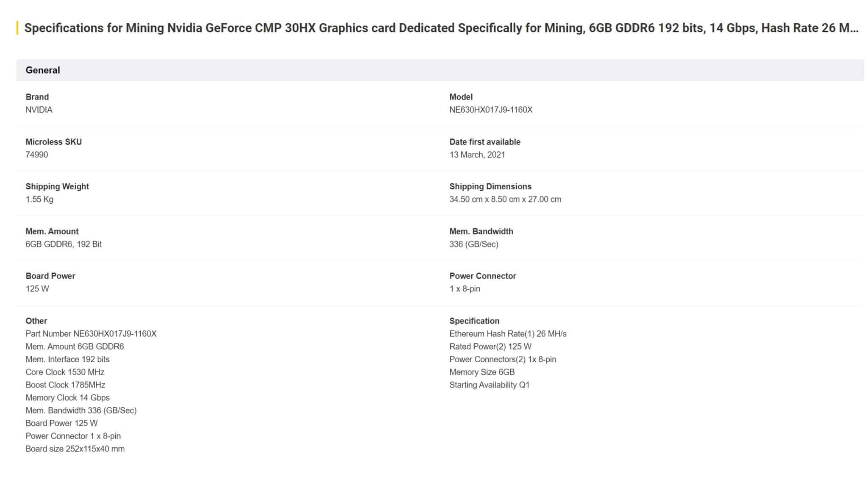Select Ethereum Hash Rate(1) 26 MH/s line

(x=508, y=333)
